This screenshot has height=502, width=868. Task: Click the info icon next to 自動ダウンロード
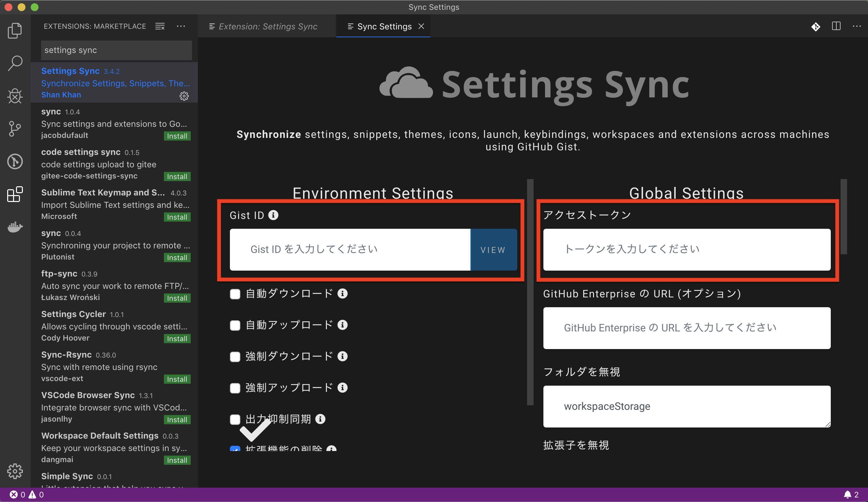[342, 294]
